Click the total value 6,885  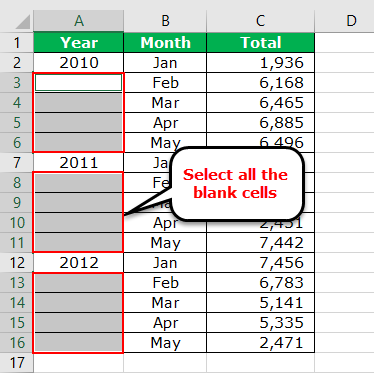click(260, 123)
